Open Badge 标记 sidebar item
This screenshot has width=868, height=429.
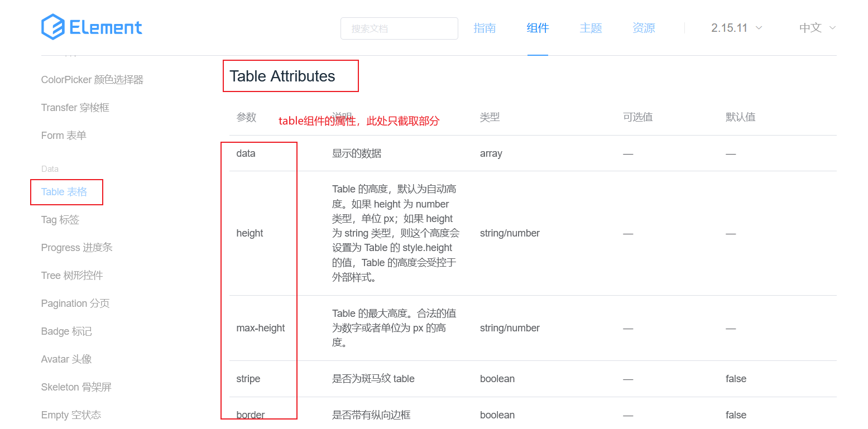pos(66,331)
